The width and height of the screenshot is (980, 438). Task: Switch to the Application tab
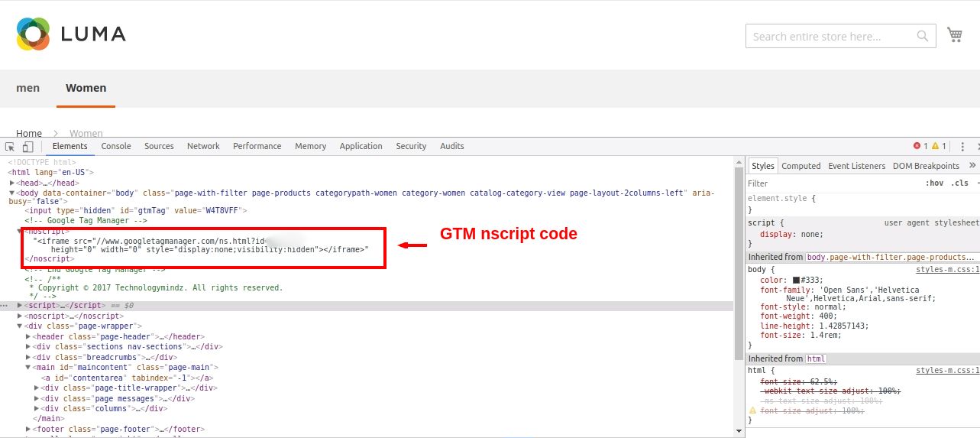361,146
